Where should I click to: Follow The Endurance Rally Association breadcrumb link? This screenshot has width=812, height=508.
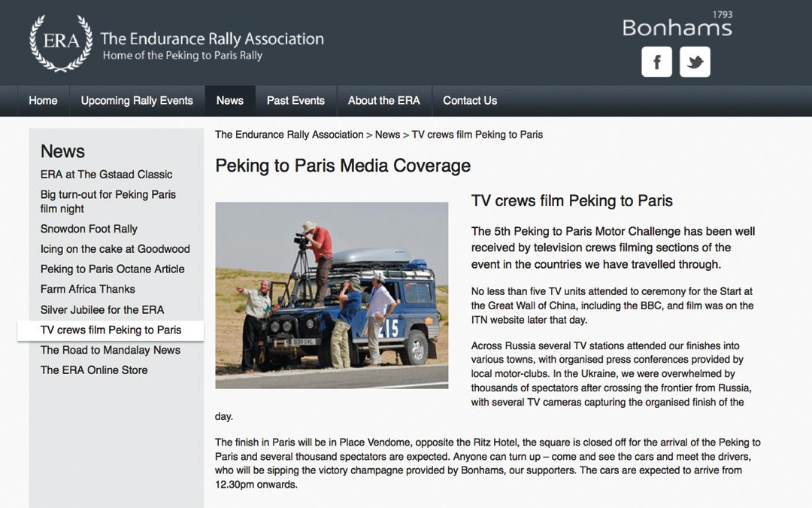tap(289, 135)
